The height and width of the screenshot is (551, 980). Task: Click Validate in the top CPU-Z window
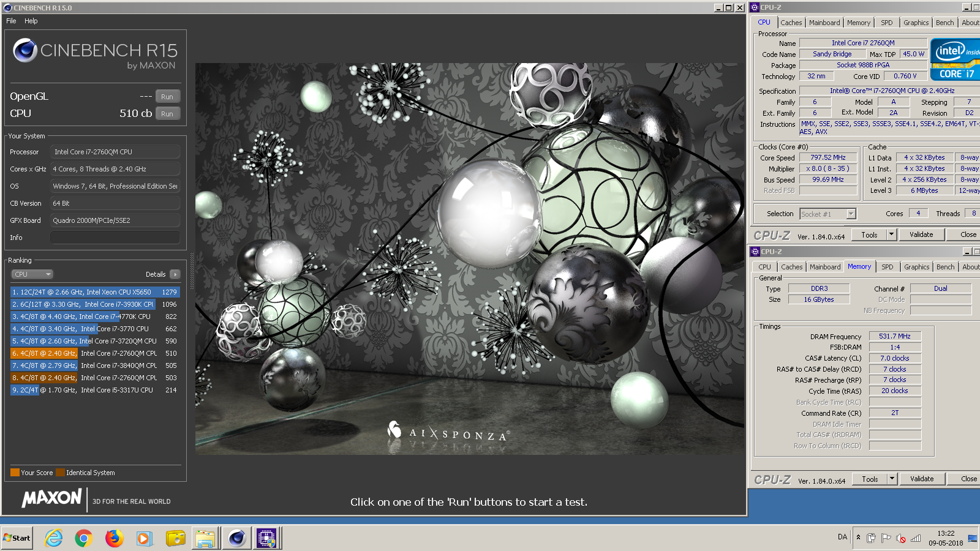[x=921, y=234]
